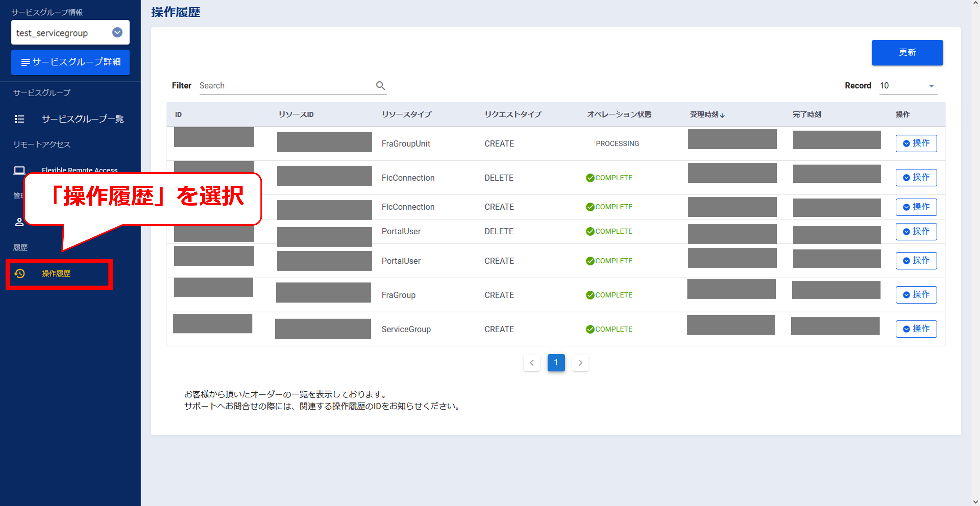This screenshot has width=980, height=506.
Task: Open 操作 dropdown for FraGroup row
Action: click(916, 295)
